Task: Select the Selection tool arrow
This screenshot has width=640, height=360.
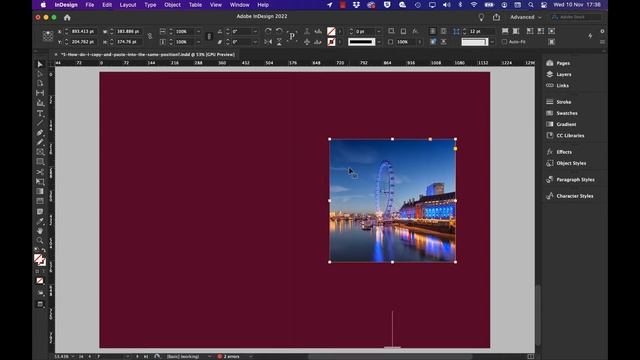Action: coord(40,64)
